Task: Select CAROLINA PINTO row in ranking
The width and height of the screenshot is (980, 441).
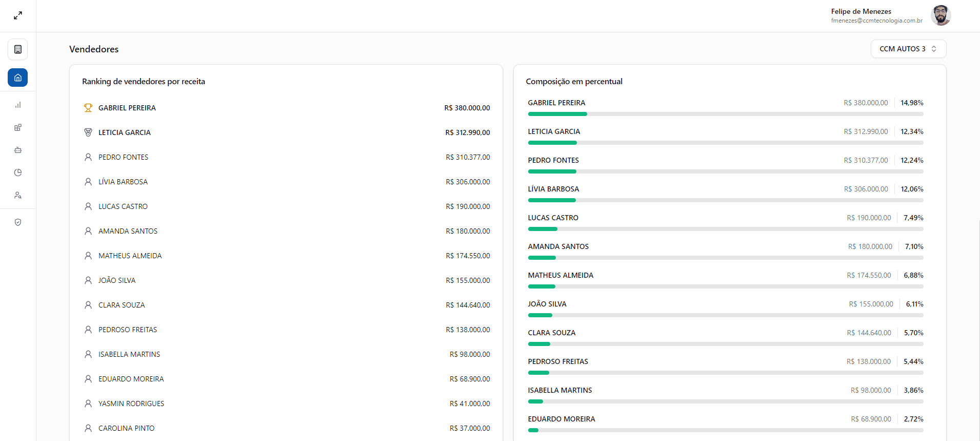Action: pos(126,428)
